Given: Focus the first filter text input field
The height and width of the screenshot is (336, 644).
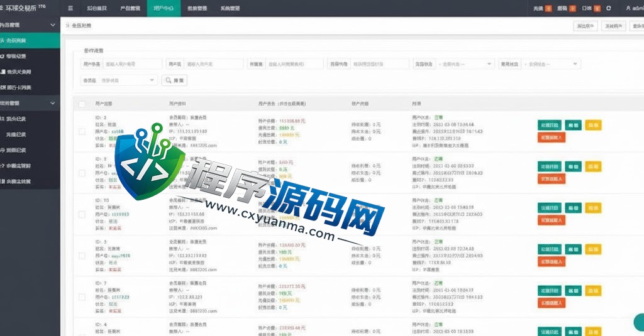Looking at the screenshot, I should 132,64.
